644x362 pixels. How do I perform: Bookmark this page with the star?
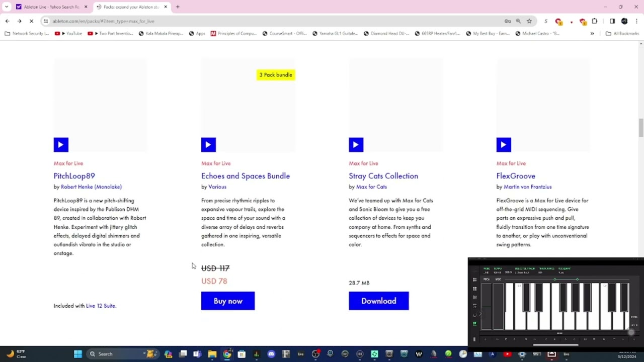529,21
